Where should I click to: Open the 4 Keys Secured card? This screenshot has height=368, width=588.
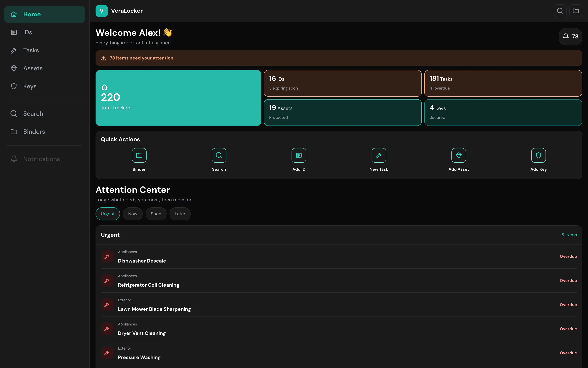click(503, 112)
